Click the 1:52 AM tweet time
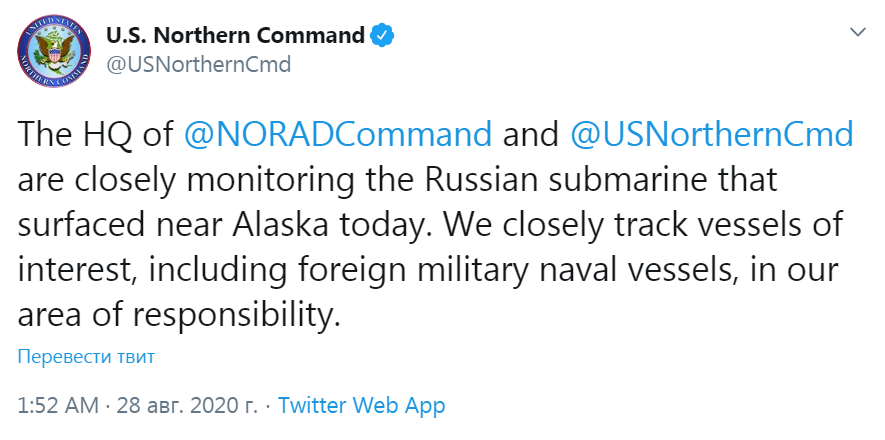The height and width of the screenshot is (440, 885). tap(58, 406)
